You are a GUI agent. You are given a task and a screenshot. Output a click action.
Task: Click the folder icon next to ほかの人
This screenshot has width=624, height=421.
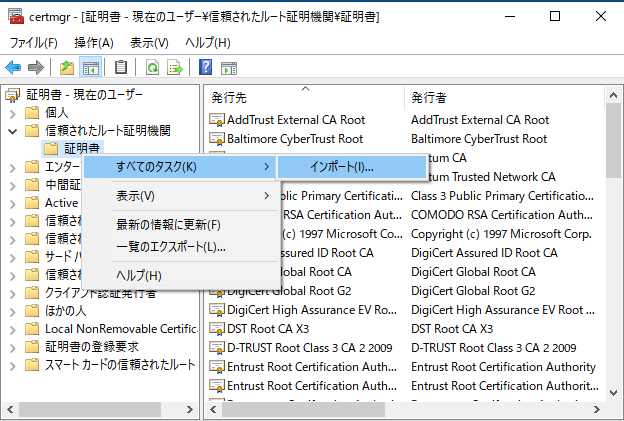click(x=32, y=310)
